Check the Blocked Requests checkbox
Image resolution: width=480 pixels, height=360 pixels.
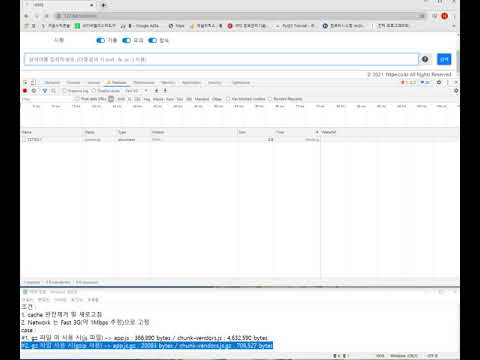tap(270, 99)
